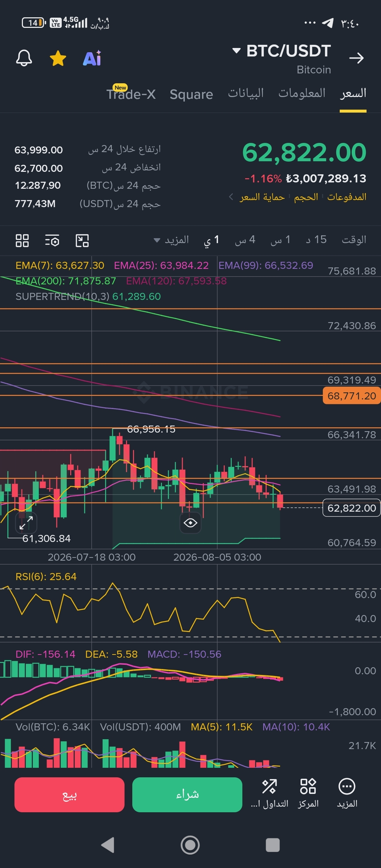Tap the DEA: -5.58 value label
The width and height of the screenshot is (381, 868).
[x=111, y=654]
